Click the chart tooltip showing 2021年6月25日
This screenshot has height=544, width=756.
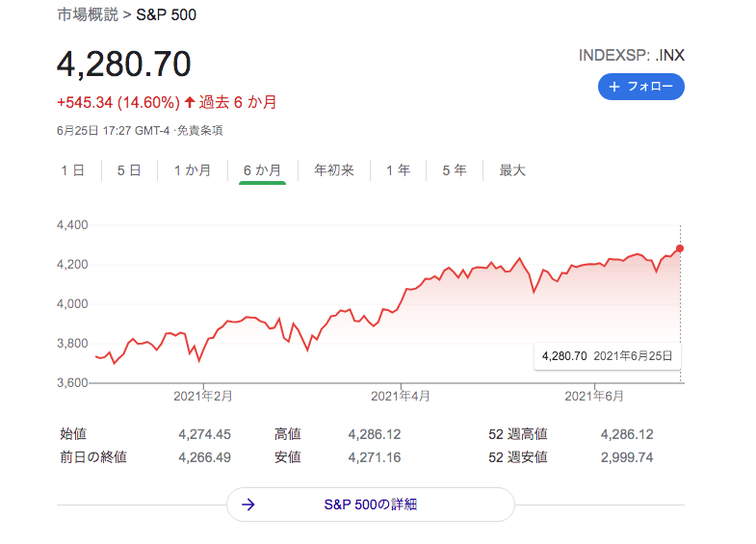608,355
